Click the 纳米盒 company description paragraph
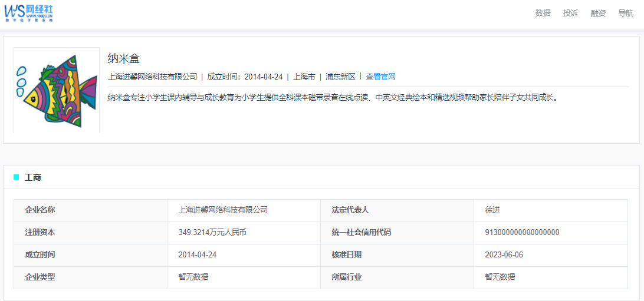The height and width of the screenshot is (301, 644). (333, 98)
